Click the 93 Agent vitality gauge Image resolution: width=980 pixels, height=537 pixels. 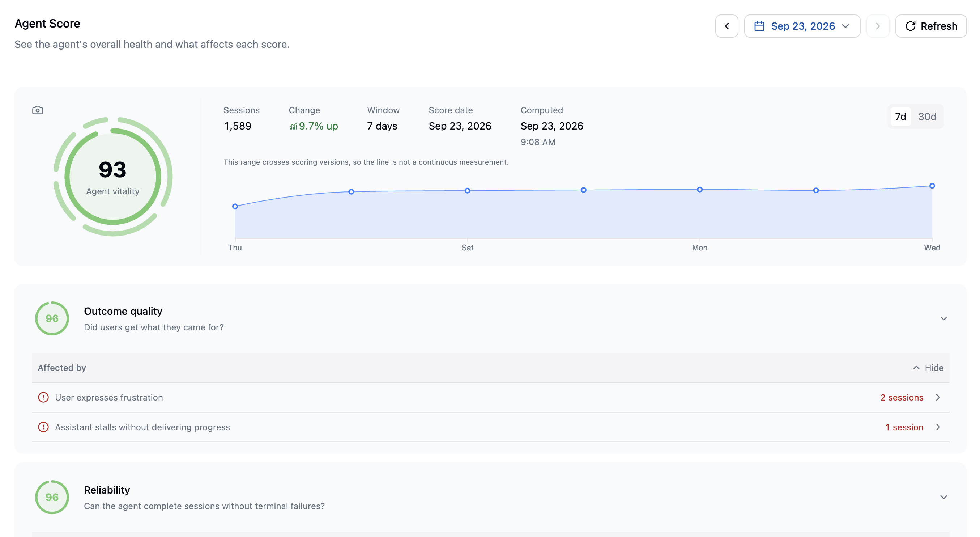[112, 176]
